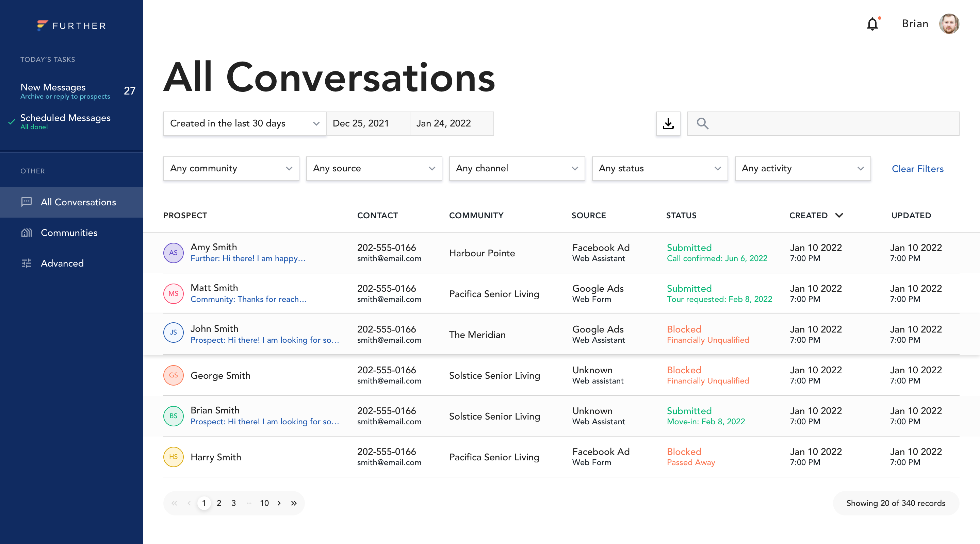Open Amy Smith's message preview link
The image size is (980, 544).
(248, 258)
